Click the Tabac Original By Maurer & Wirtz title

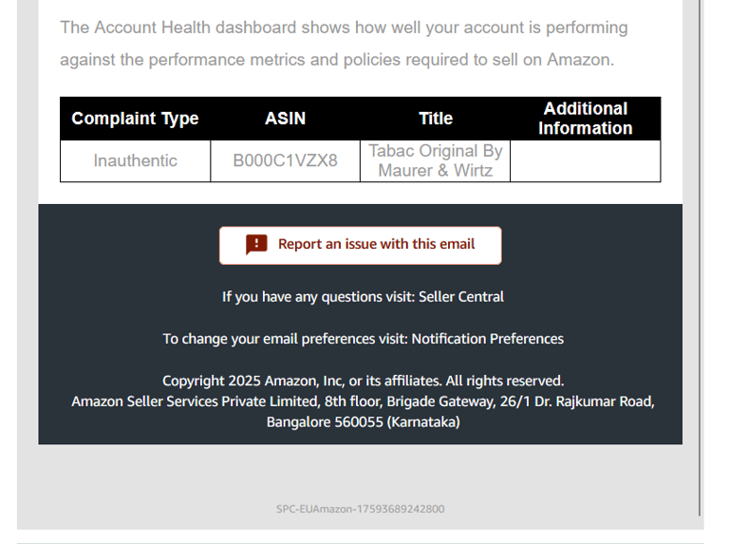(x=435, y=160)
